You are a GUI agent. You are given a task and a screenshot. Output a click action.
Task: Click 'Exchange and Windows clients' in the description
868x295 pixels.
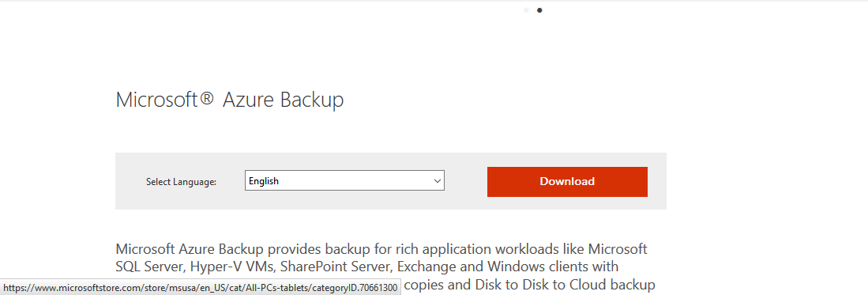[x=493, y=267]
